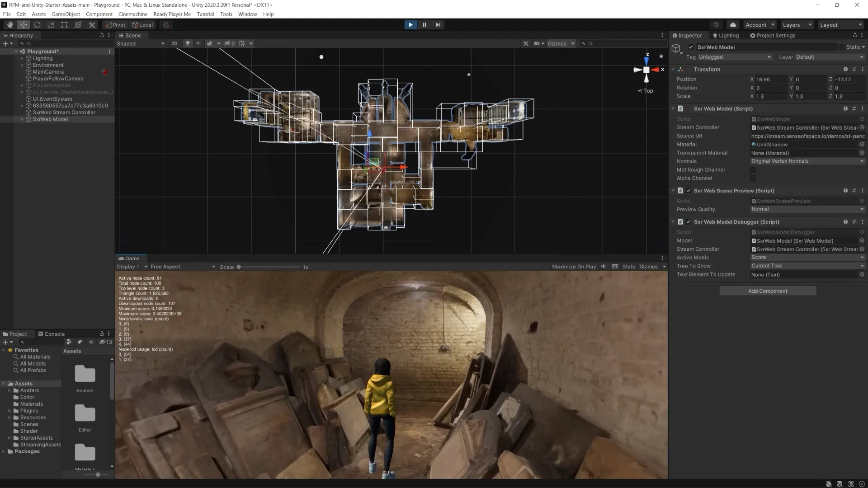Click the Add Component button
This screenshot has width=868, height=488.
[768, 291]
